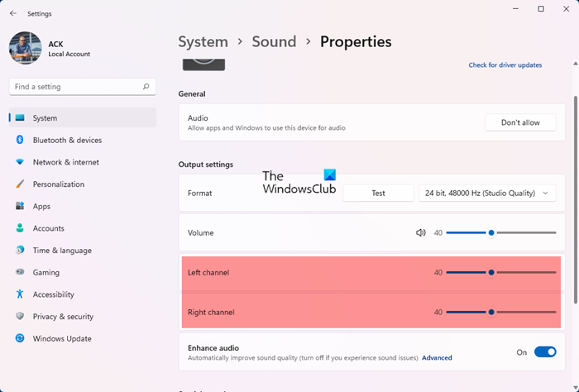This screenshot has height=392, width=579.
Task: Click the Left channel slider handle
Action: pyautogui.click(x=491, y=272)
